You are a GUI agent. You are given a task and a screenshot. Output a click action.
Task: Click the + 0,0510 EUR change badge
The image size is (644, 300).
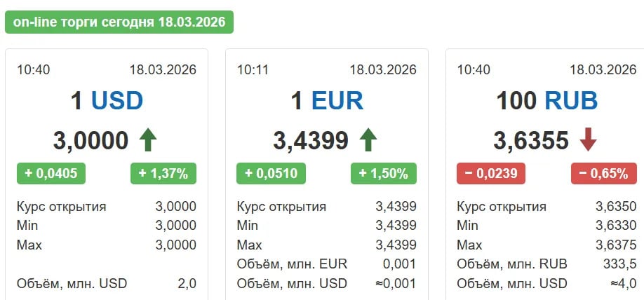coord(271,173)
